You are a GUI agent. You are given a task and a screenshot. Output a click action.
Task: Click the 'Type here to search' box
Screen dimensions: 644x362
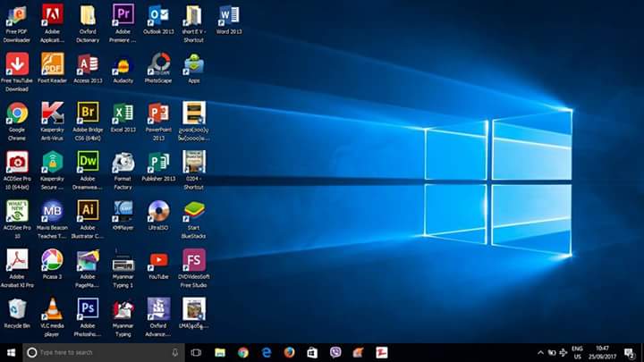104,352
